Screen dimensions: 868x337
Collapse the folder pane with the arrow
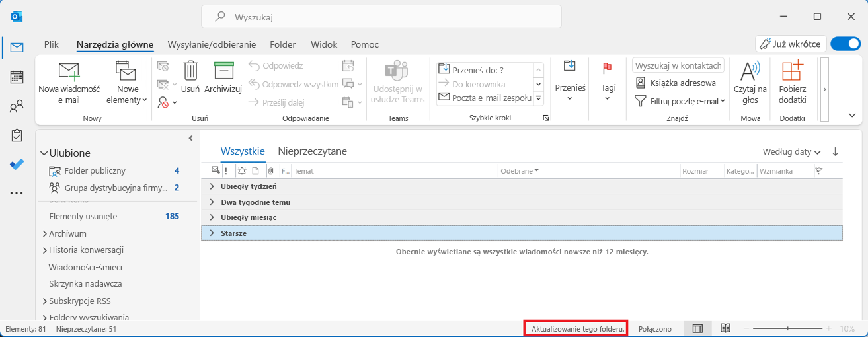pos(190,138)
